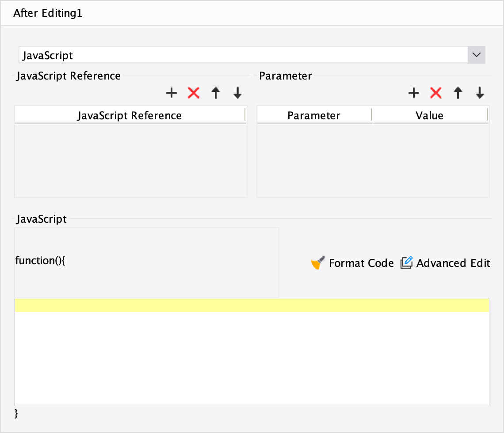Delete selected JavaScript Reference entry
This screenshot has height=433, width=504.
tap(194, 93)
